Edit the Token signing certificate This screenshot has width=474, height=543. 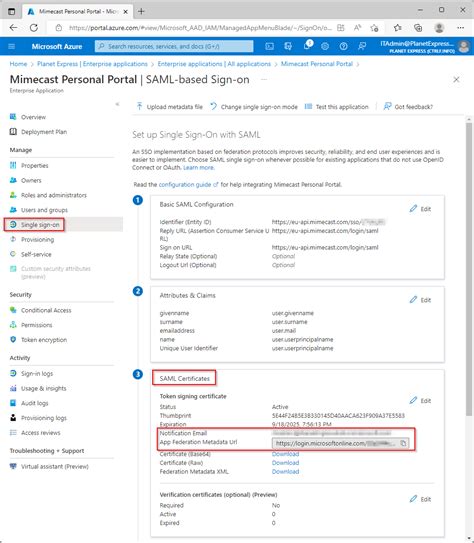[420, 401]
